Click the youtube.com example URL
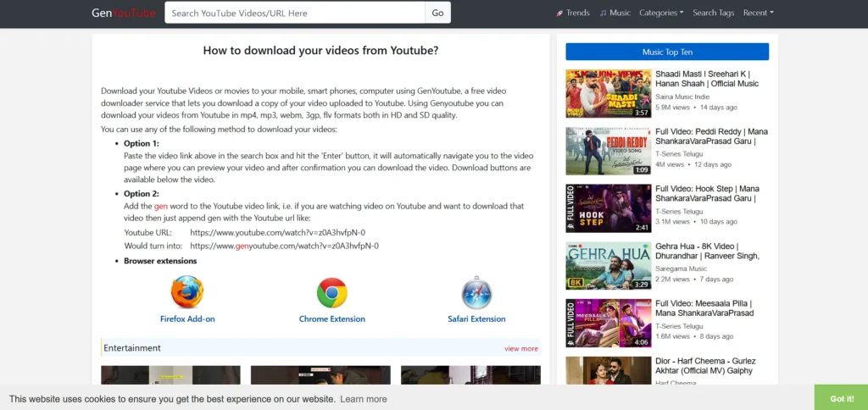 pyautogui.click(x=277, y=232)
